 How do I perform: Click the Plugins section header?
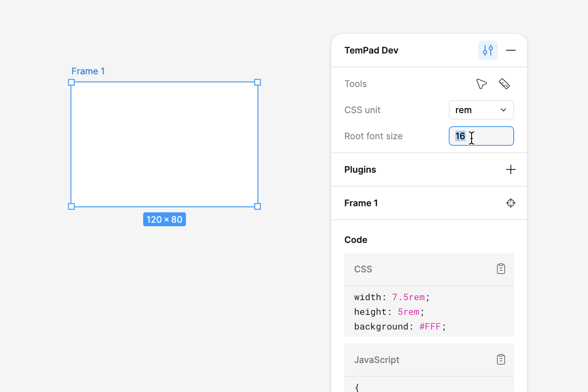point(360,169)
